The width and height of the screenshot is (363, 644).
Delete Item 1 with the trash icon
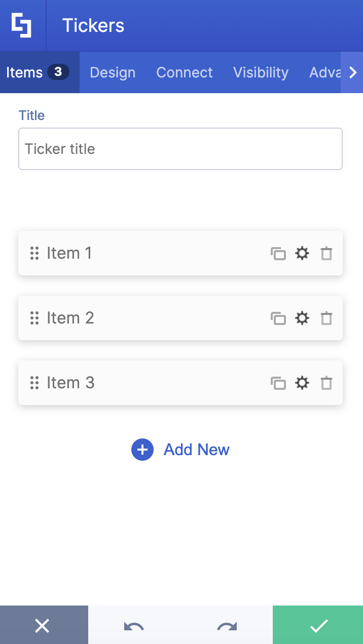pos(326,253)
